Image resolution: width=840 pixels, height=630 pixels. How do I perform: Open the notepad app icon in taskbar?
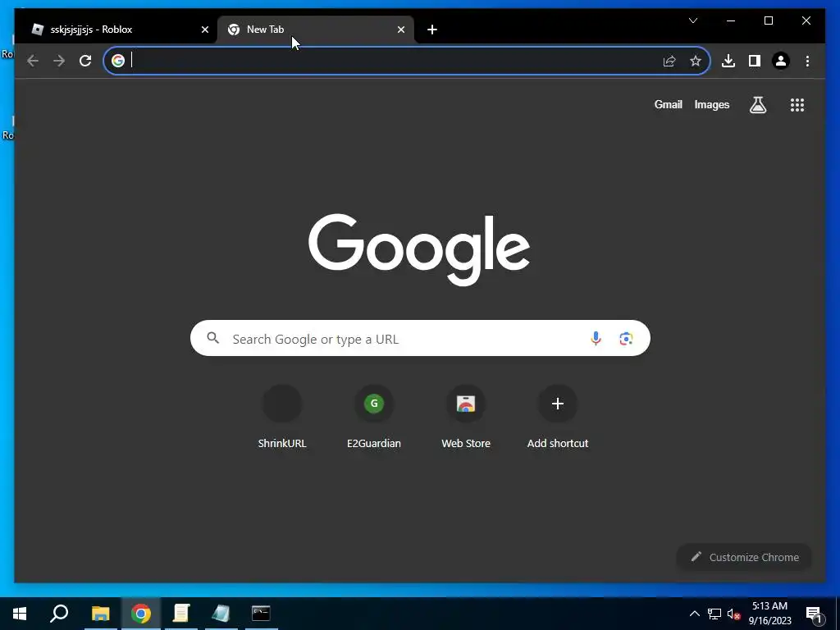tap(221, 614)
